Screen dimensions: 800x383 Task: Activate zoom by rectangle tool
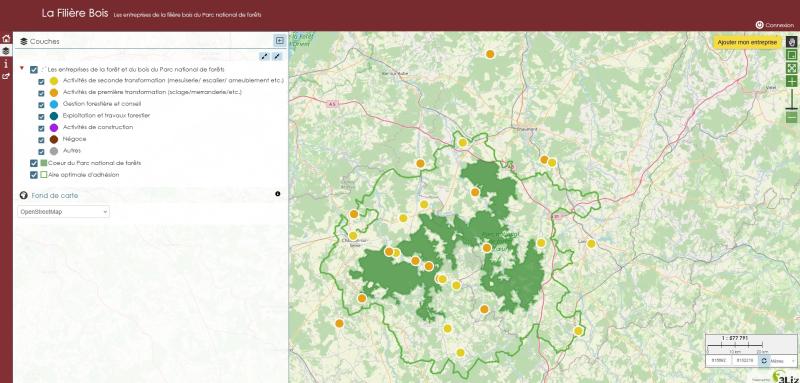coord(791,55)
